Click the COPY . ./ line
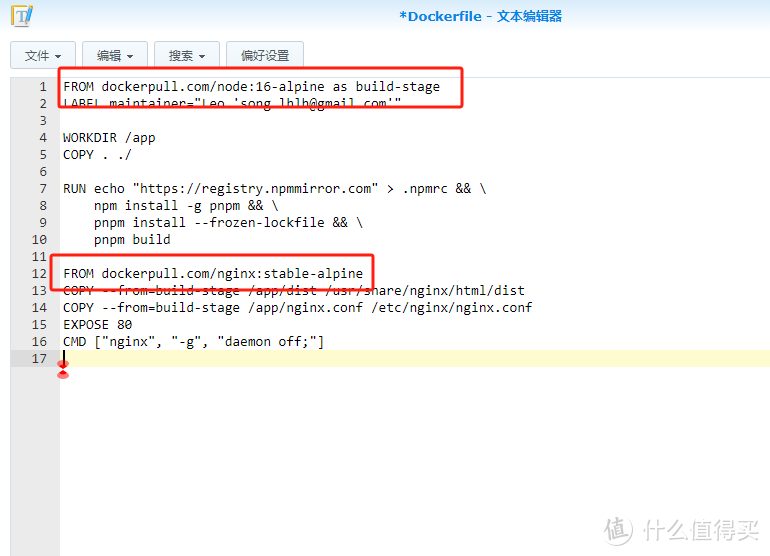The height and width of the screenshot is (556, 770). pos(97,155)
